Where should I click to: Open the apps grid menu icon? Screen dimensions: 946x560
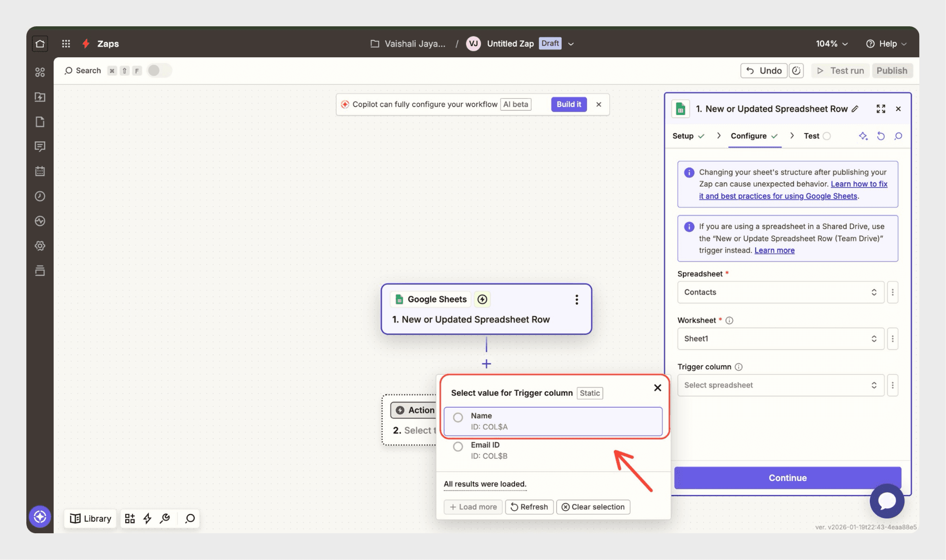66,44
